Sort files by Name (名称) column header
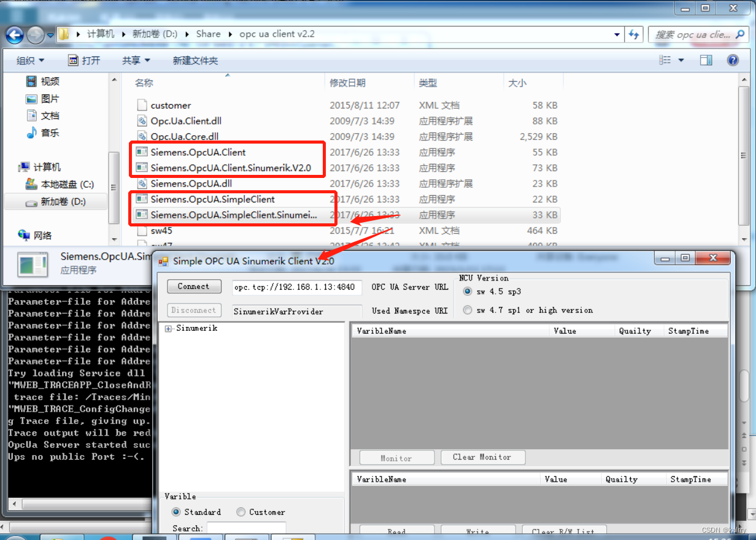 [144, 83]
